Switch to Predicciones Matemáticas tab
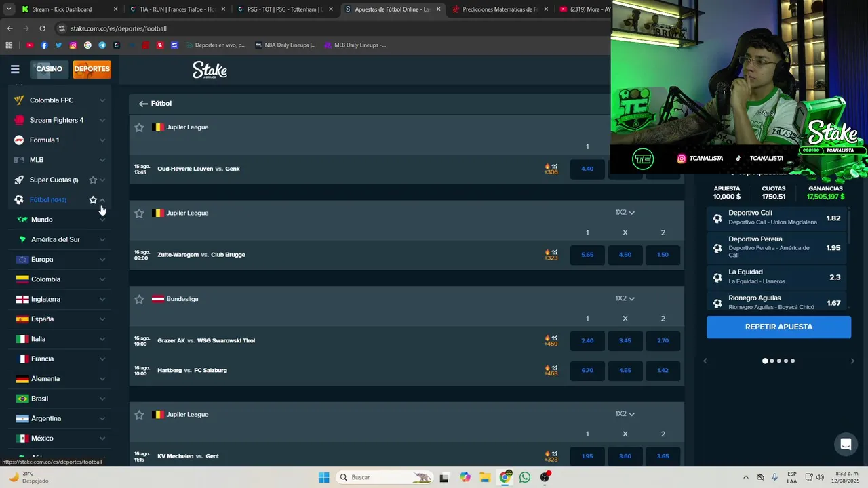 (500, 9)
